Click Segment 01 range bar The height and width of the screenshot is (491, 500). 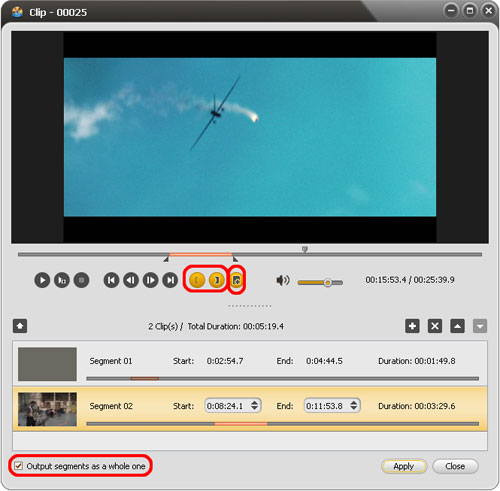point(283,379)
